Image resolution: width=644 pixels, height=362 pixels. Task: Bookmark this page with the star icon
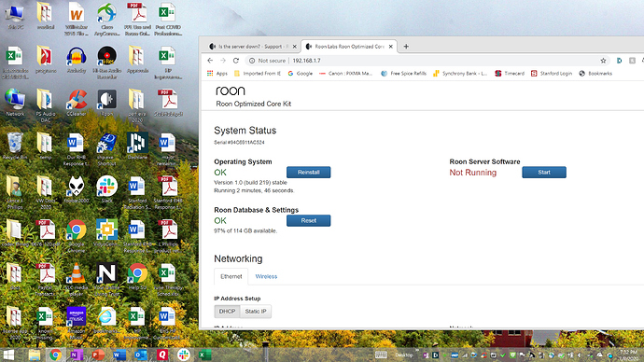603,61
